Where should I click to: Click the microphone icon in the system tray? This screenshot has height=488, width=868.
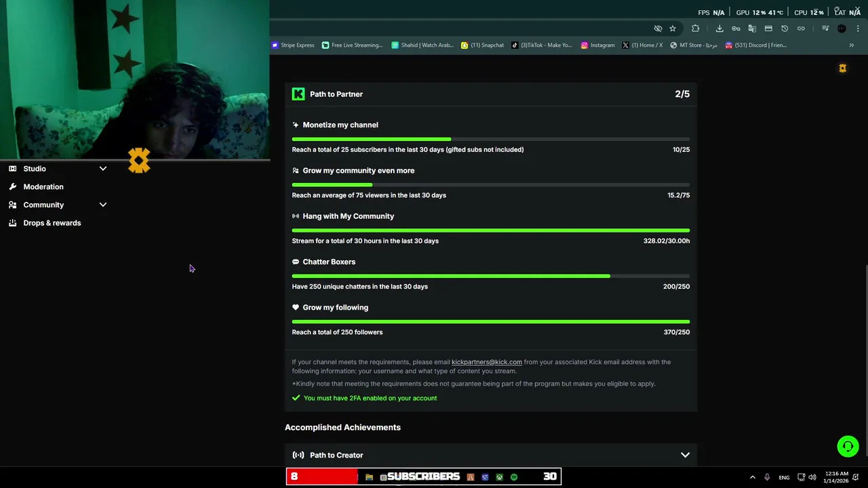point(767,477)
